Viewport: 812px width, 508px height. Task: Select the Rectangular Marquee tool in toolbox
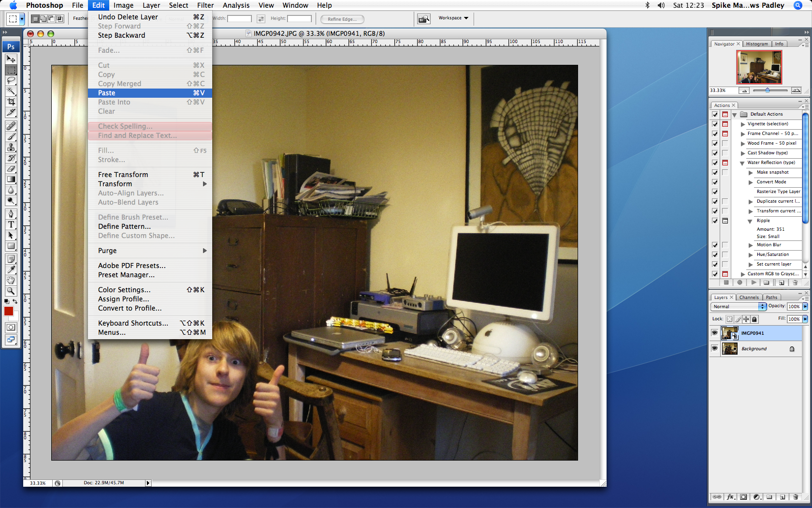(11, 70)
